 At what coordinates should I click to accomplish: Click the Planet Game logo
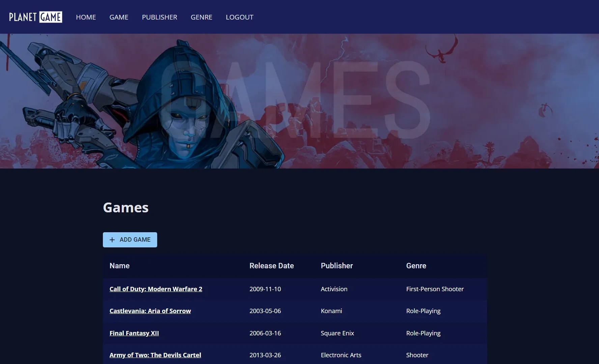(x=35, y=17)
